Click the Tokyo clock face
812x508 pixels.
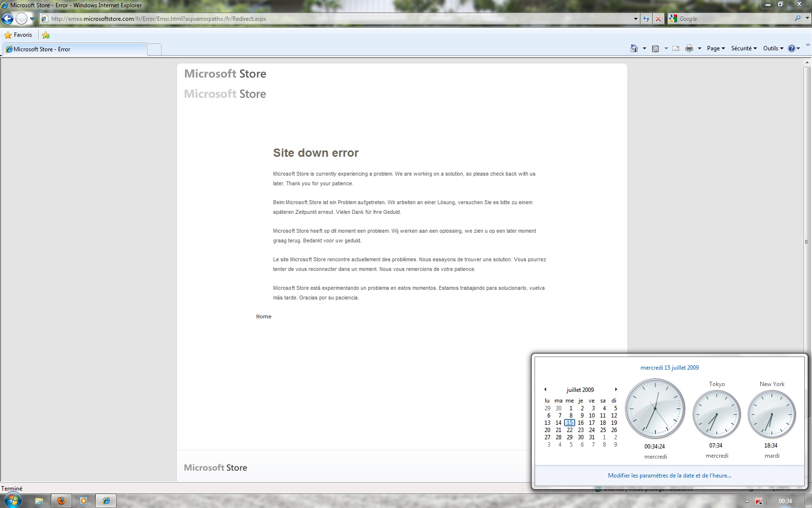pos(717,415)
